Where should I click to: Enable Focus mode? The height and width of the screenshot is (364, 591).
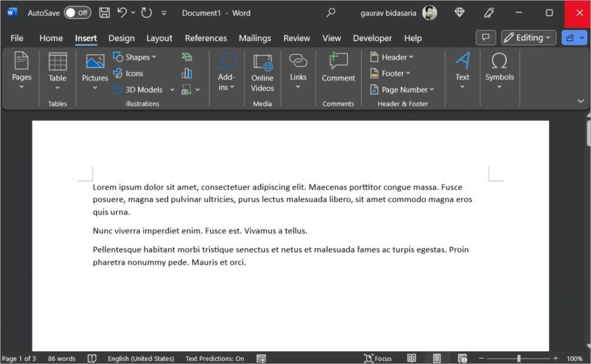point(377,358)
